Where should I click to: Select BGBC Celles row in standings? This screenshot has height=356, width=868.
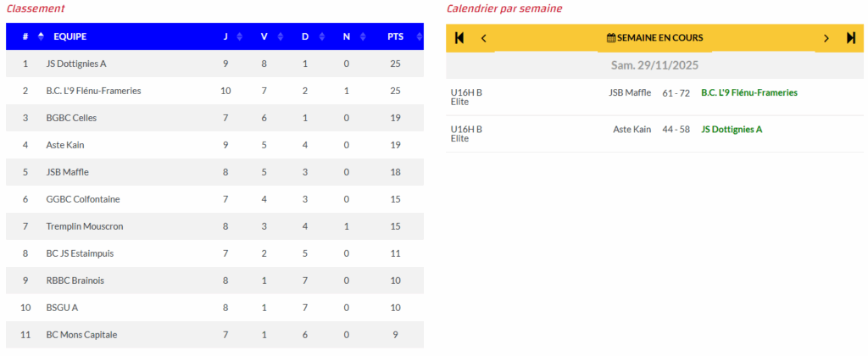(x=71, y=118)
